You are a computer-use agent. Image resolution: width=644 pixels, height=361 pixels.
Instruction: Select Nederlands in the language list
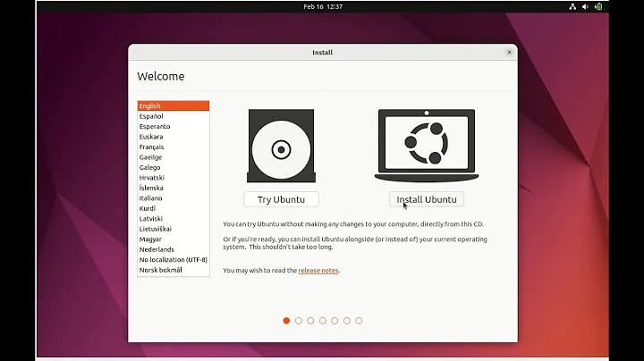click(x=174, y=249)
